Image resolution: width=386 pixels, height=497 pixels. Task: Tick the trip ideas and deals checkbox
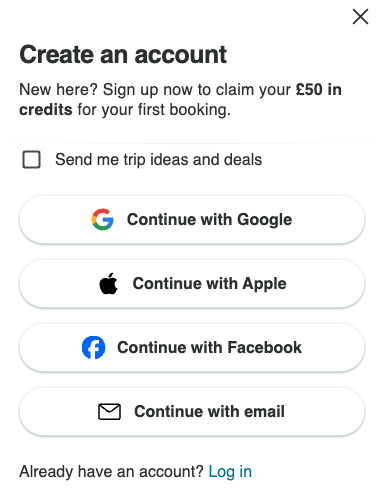point(32,159)
